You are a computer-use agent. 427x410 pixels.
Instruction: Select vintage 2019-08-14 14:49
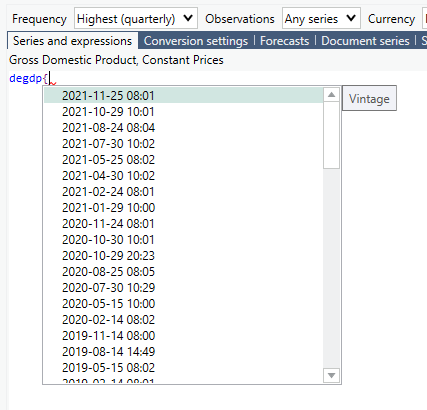[x=184, y=352]
